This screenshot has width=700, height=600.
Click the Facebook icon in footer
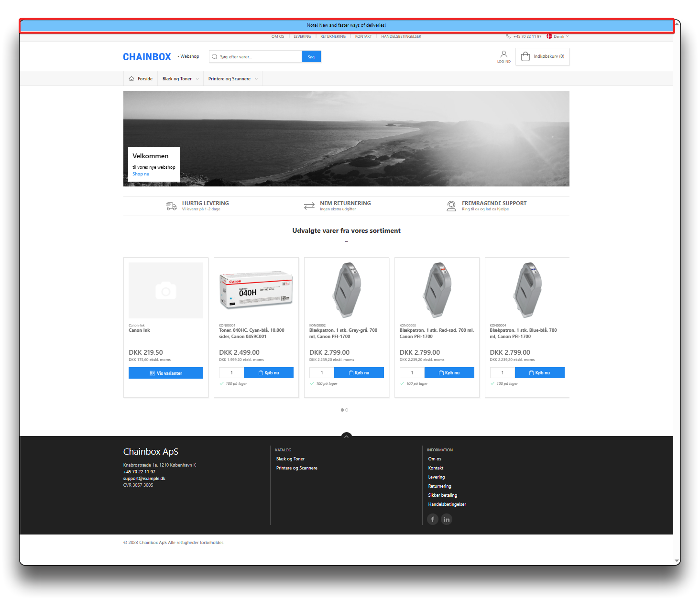(x=432, y=519)
